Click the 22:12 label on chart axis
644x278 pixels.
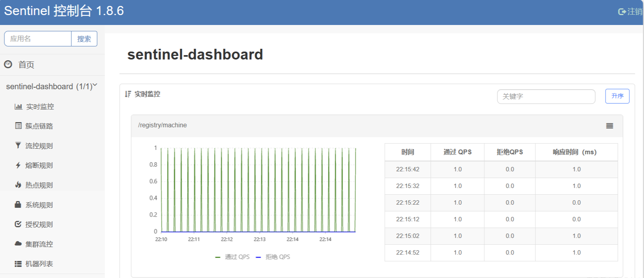(x=227, y=239)
